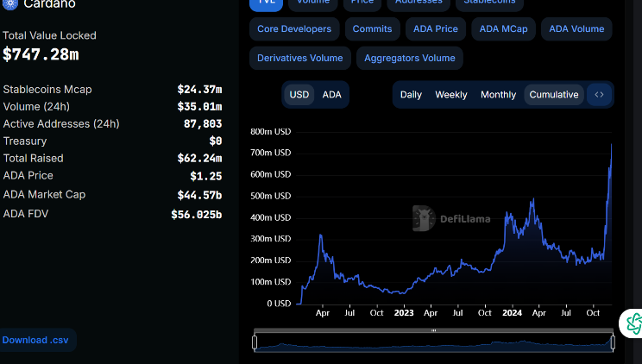Click the ADA Price value $1.25
The image size is (642, 364).
point(206,176)
